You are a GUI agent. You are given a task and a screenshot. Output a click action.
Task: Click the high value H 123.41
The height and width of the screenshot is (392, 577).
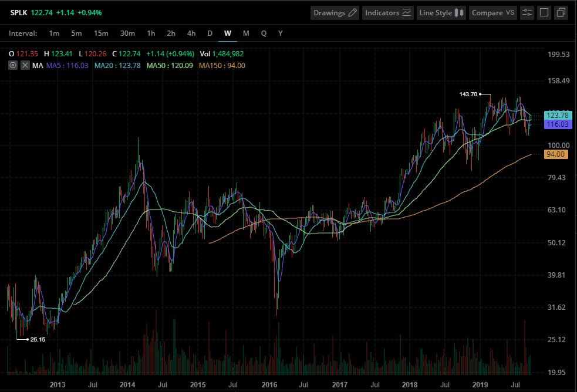pyautogui.click(x=58, y=54)
